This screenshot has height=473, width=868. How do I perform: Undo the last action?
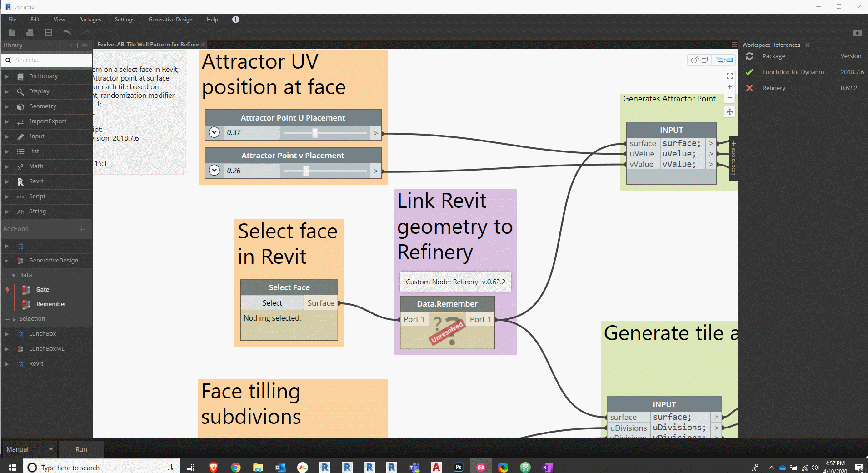(67, 32)
